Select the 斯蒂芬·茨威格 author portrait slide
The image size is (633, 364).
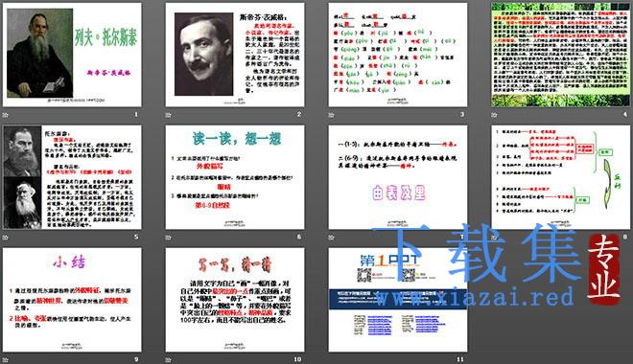235,55
